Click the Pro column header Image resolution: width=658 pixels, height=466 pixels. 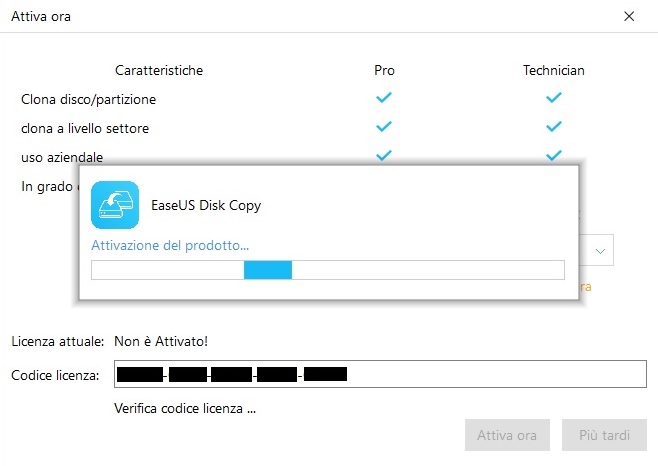tap(384, 70)
